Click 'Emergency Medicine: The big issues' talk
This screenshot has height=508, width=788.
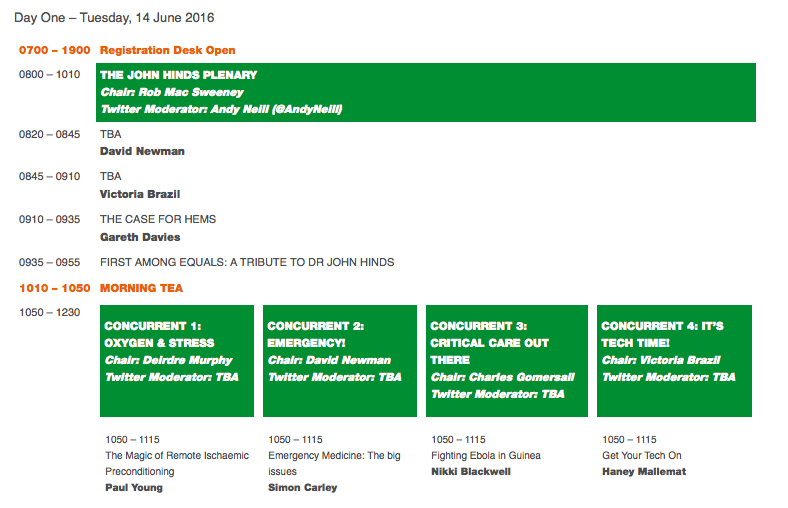334,463
